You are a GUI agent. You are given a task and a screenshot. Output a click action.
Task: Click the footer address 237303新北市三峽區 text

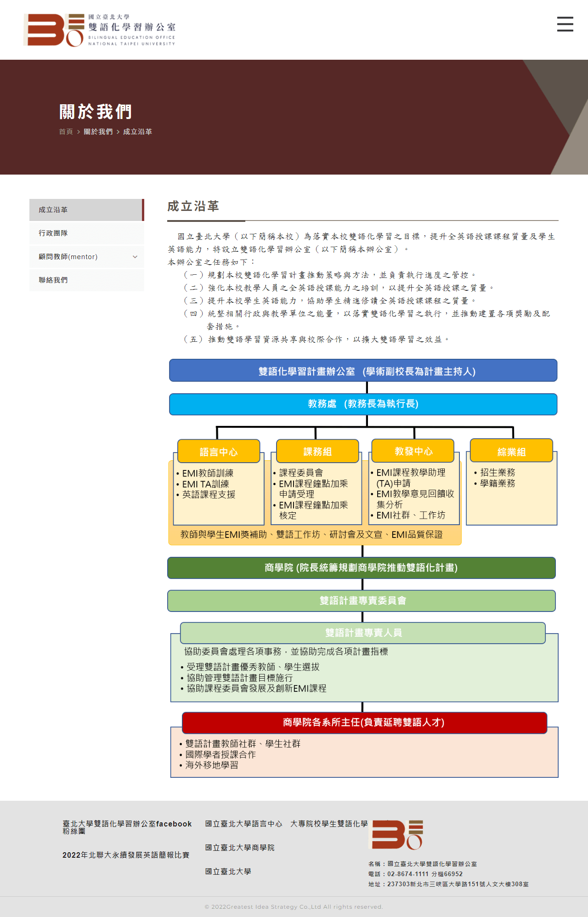(448, 884)
